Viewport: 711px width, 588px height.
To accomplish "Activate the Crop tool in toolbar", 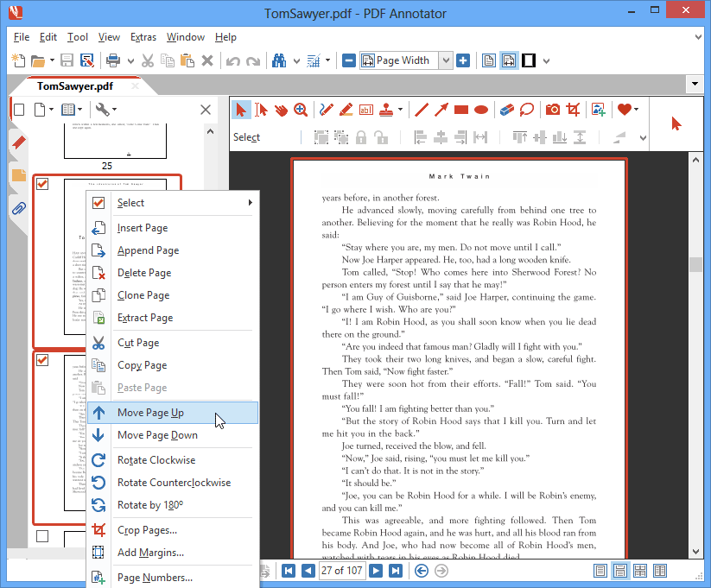I will (573, 110).
